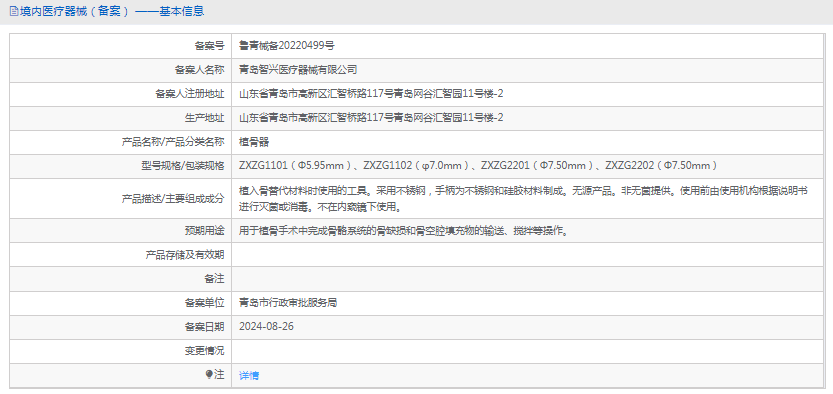Click the 备案号 row label

tap(209, 46)
